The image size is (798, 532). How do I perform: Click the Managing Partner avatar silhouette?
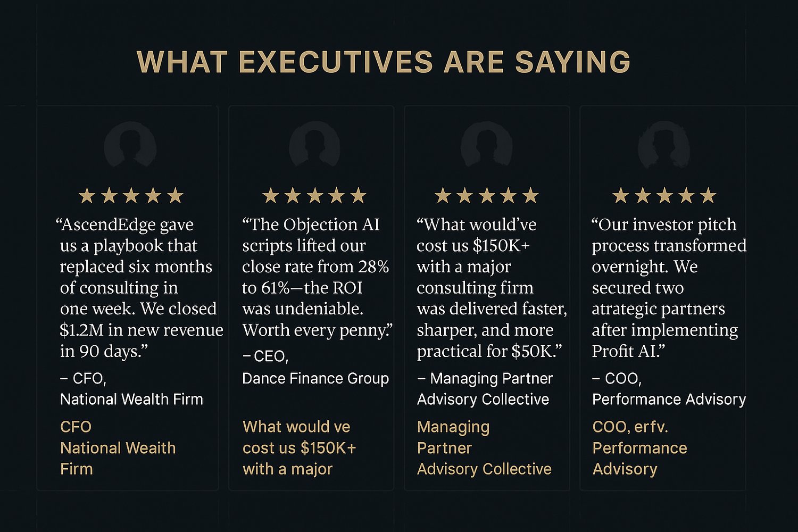point(487,145)
